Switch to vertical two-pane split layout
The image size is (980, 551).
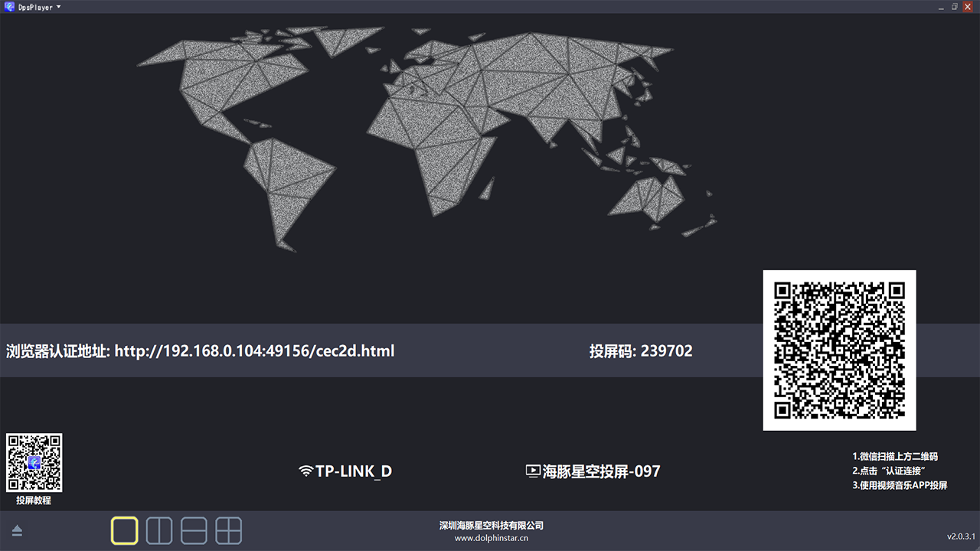[x=159, y=530]
